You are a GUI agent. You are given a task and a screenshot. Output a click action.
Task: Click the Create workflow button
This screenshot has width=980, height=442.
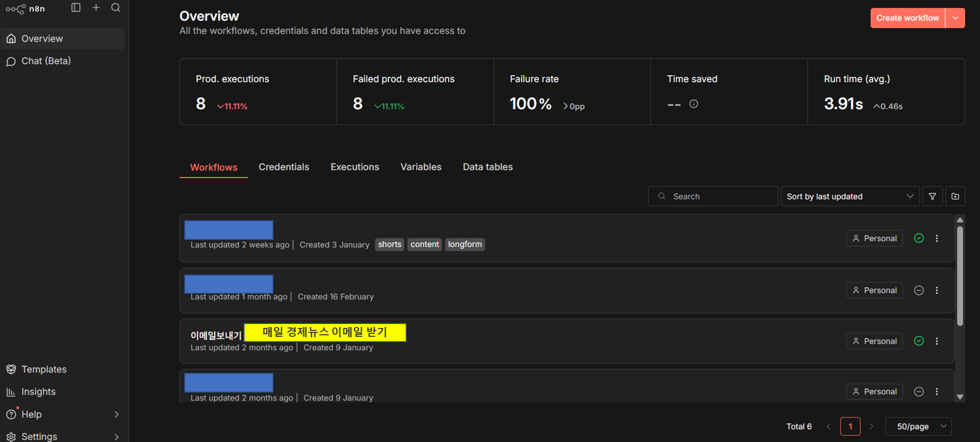click(907, 18)
